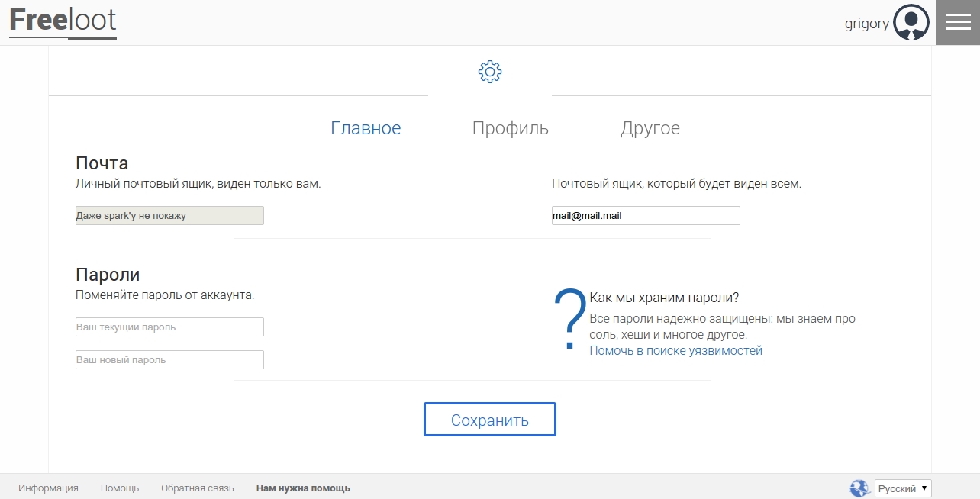Screen dimensions: 980x499
Task: Click the Пароли section heading
Action: [108, 275]
